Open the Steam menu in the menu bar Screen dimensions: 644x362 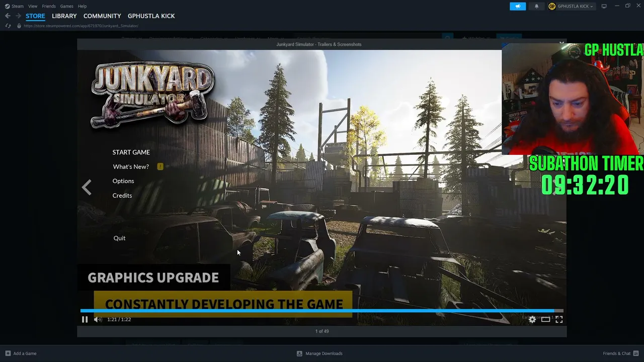pyautogui.click(x=14, y=6)
